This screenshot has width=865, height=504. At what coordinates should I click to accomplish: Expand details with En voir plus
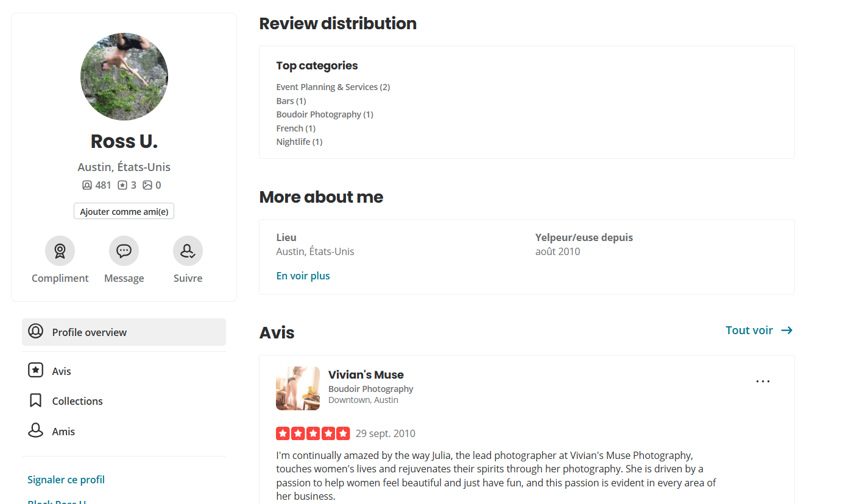pos(303,276)
